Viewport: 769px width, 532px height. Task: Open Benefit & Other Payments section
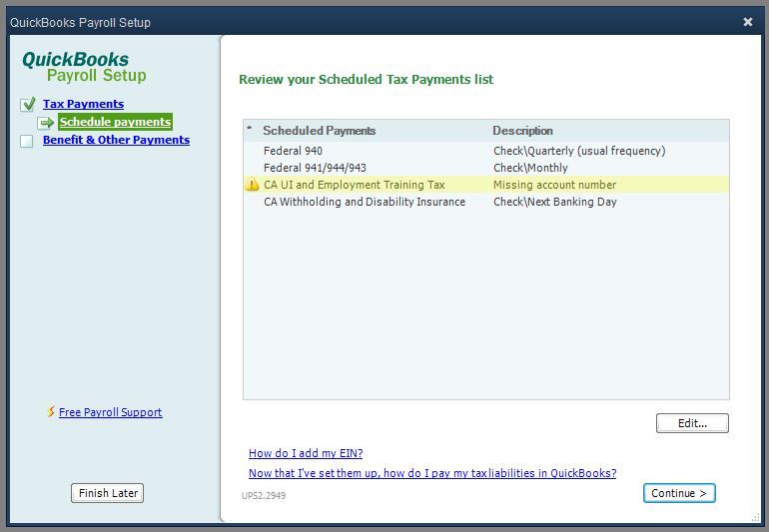pyautogui.click(x=116, y=140)
